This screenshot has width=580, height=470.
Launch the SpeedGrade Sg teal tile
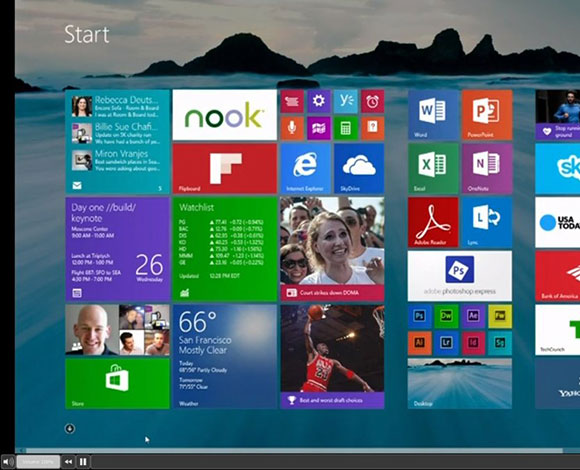tap(500, 343)
